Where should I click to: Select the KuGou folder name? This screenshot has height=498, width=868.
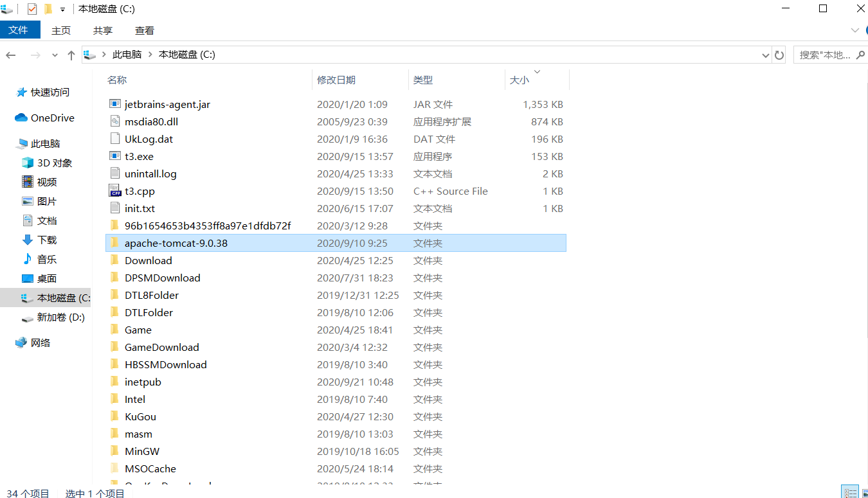[141, 416]
